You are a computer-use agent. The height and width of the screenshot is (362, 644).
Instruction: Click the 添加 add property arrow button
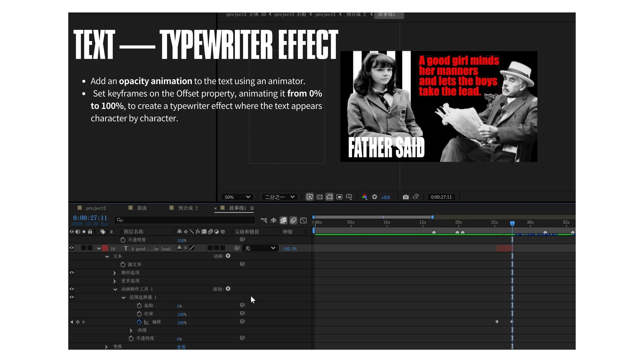228,289
